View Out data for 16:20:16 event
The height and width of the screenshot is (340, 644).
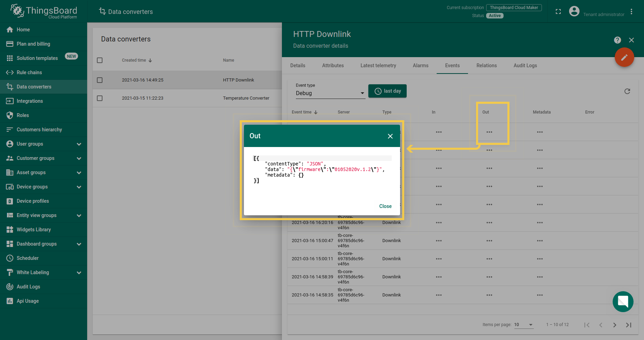(489, 223)
